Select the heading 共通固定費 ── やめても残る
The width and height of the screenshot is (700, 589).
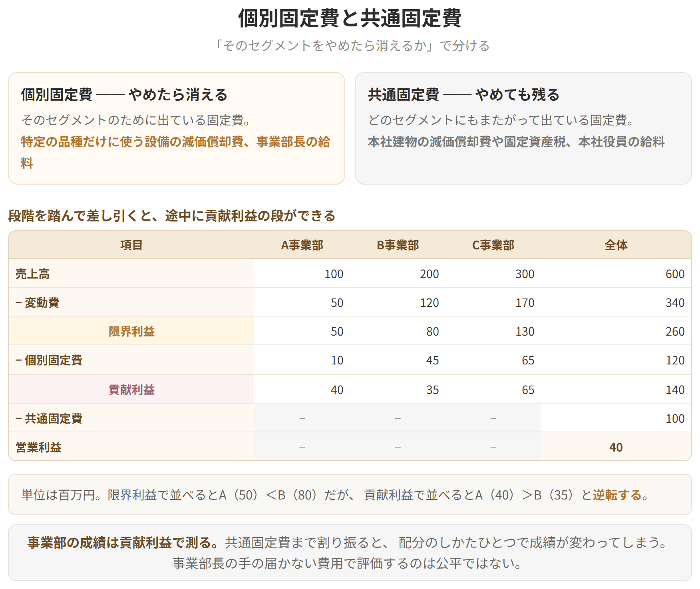click(x=463, y=95)
